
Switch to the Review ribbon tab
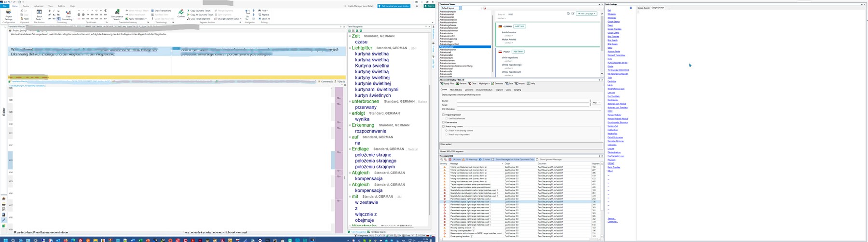coord(26,6)
